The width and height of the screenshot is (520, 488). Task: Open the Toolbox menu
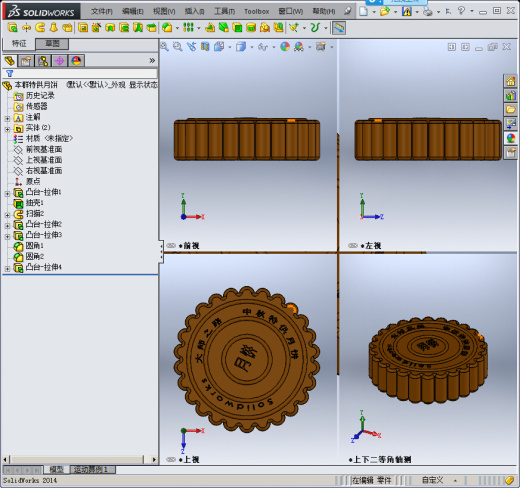click(256, 12)
